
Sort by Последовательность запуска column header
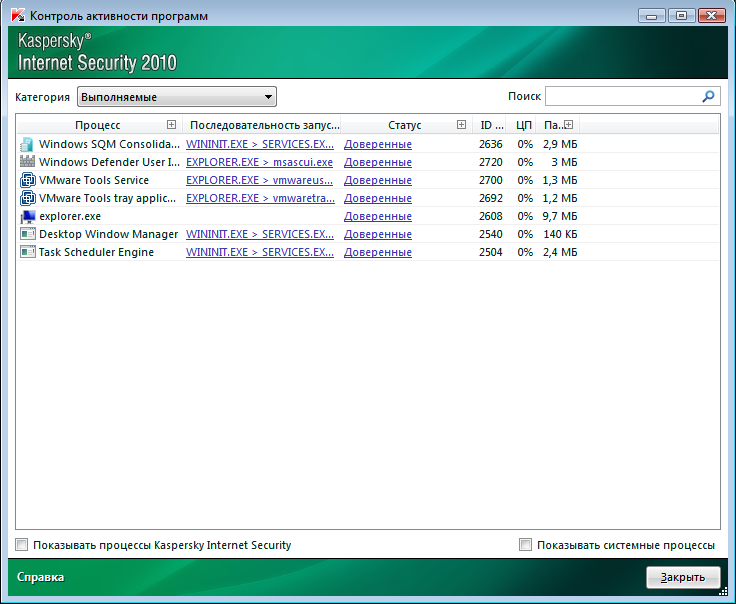point(264,125)
